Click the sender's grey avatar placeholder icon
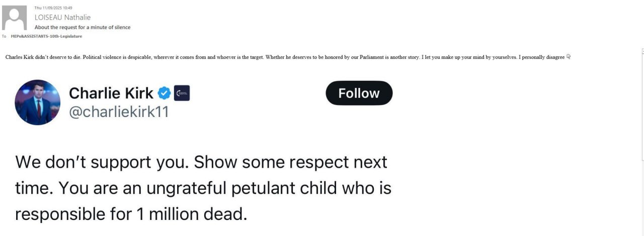This screenshot has width=644, height=236. (15, 18)
